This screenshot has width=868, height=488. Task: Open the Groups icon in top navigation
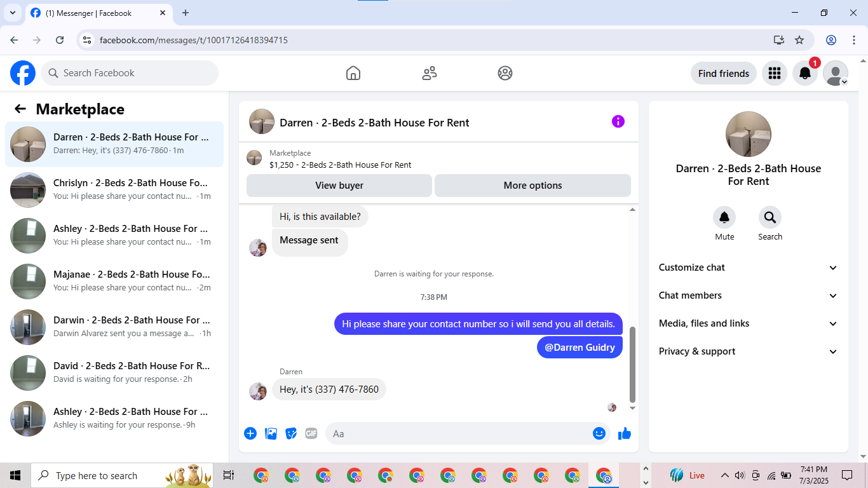[x=505, y=73]
